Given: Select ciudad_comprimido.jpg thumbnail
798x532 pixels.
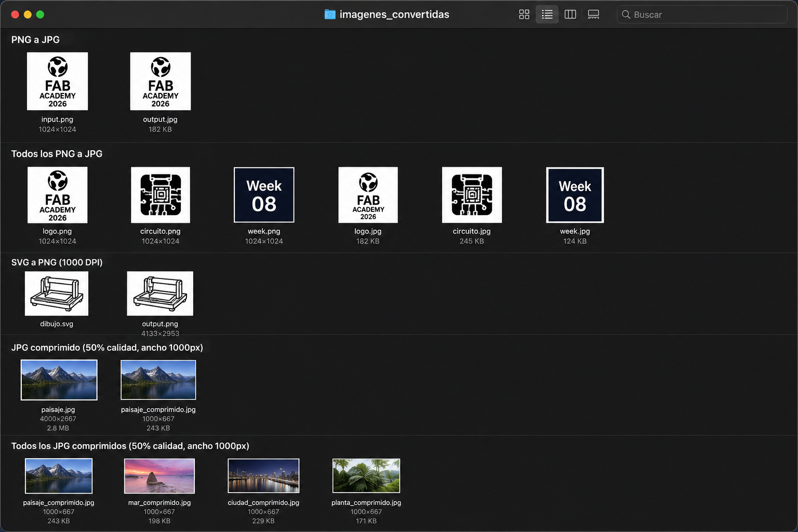Looking at the screenshot, I should click(263, 476).
